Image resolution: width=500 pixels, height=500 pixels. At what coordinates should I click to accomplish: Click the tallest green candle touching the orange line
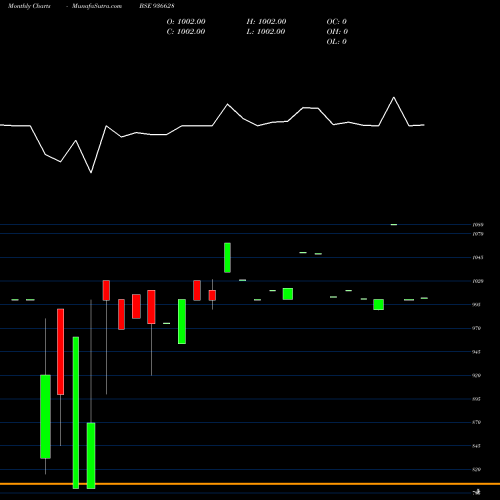tap(76, 413)
